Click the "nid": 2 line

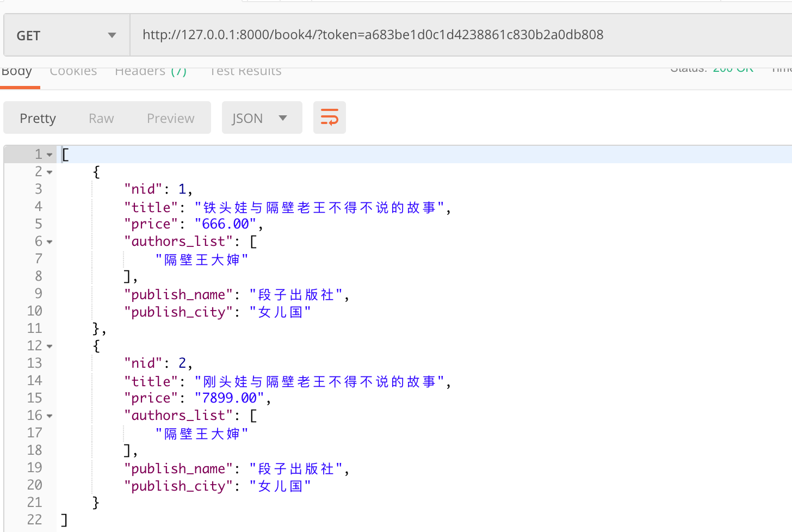(158, 363)
